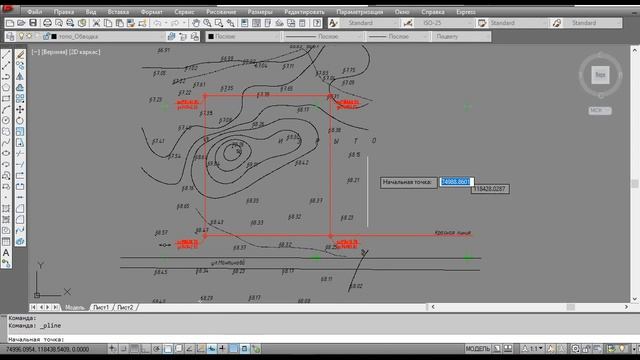This screenshot has width=640, height=360.
Task: Toggle the МОДЕЛЬ model space button
Action: (478, 349)
